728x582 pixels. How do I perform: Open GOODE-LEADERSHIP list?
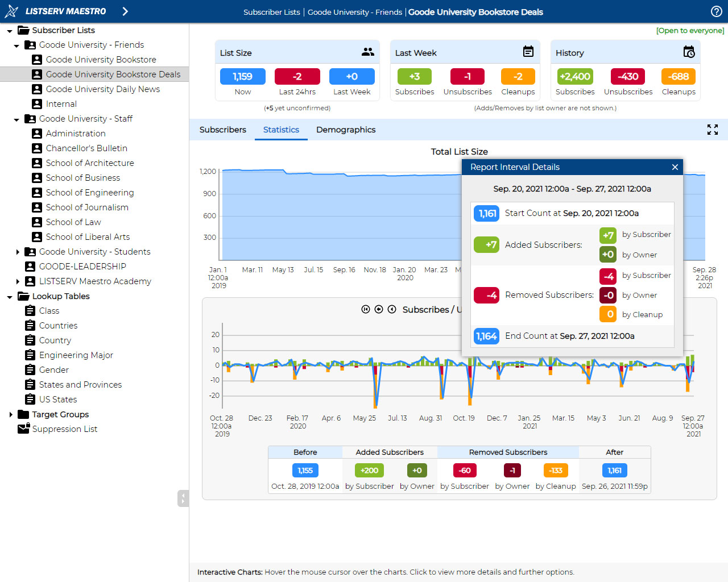coord(82,267)
